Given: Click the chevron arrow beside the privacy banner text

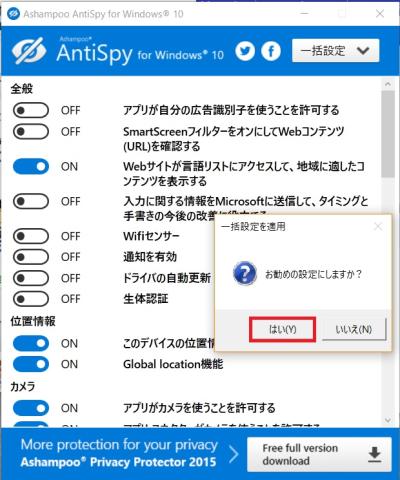Looking at the screenshot, I should pos(234,454).
